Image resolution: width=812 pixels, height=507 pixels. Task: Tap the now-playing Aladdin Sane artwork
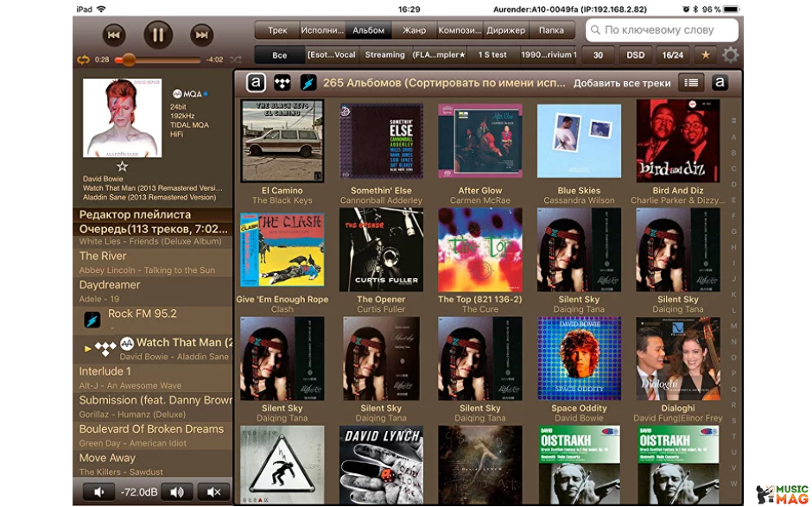pyautogui.click(x=122, y=117)
